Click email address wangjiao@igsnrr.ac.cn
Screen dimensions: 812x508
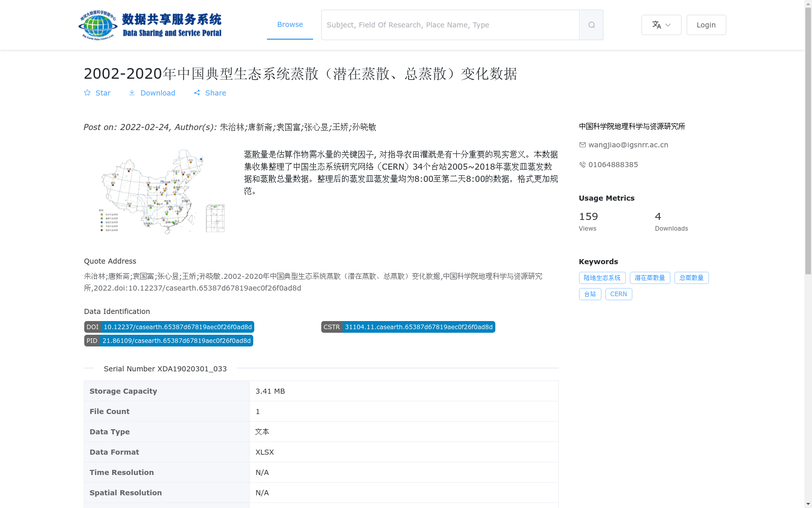(628, 145)
